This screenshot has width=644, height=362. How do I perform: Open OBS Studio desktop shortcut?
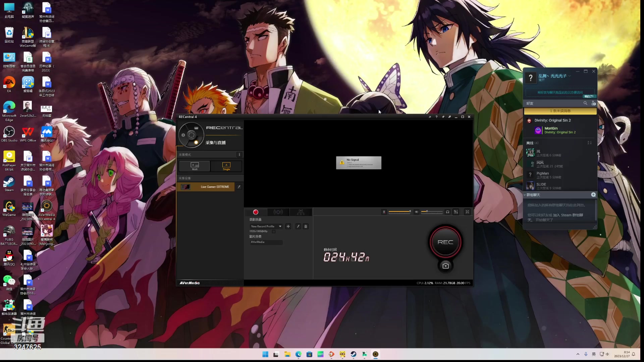click(9, 134)
